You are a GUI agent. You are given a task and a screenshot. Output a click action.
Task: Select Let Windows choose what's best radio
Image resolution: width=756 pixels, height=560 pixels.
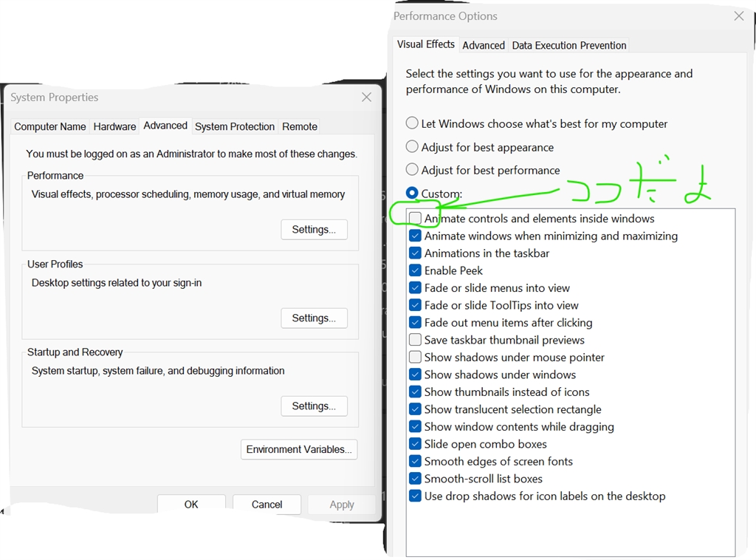412,123
